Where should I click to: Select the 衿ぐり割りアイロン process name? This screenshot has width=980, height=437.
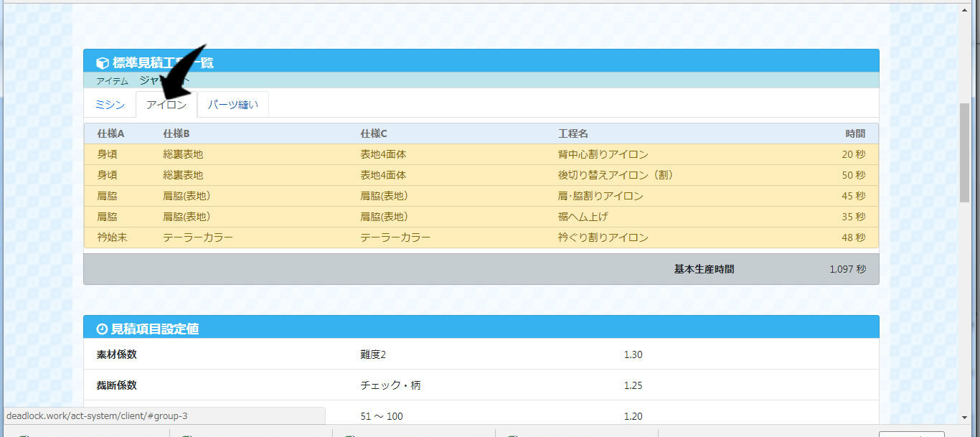point(603,238)
